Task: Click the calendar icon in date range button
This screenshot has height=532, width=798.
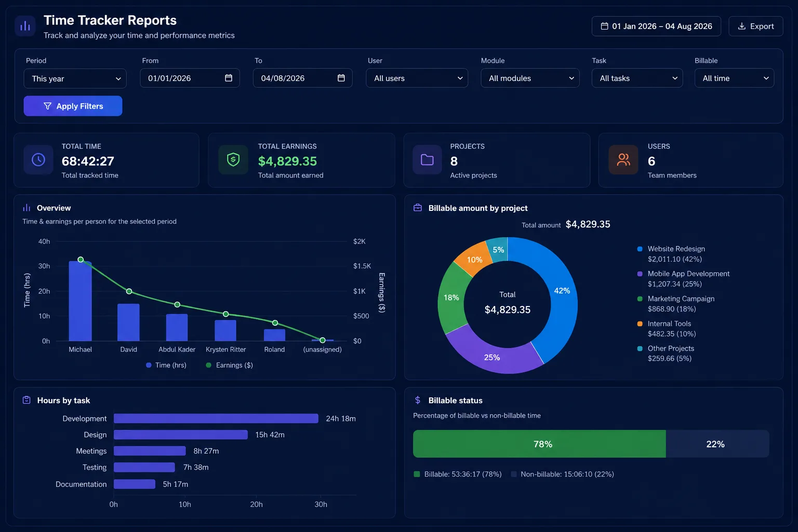Action: (x=604, y=26)
